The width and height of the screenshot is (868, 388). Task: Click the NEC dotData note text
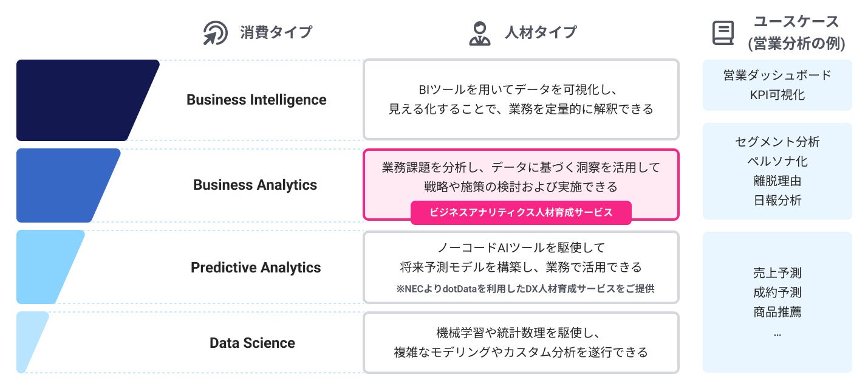[525, 289]
